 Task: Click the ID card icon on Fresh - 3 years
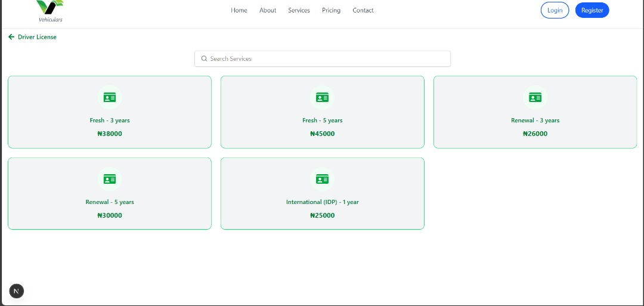click(x=110, y=97)
